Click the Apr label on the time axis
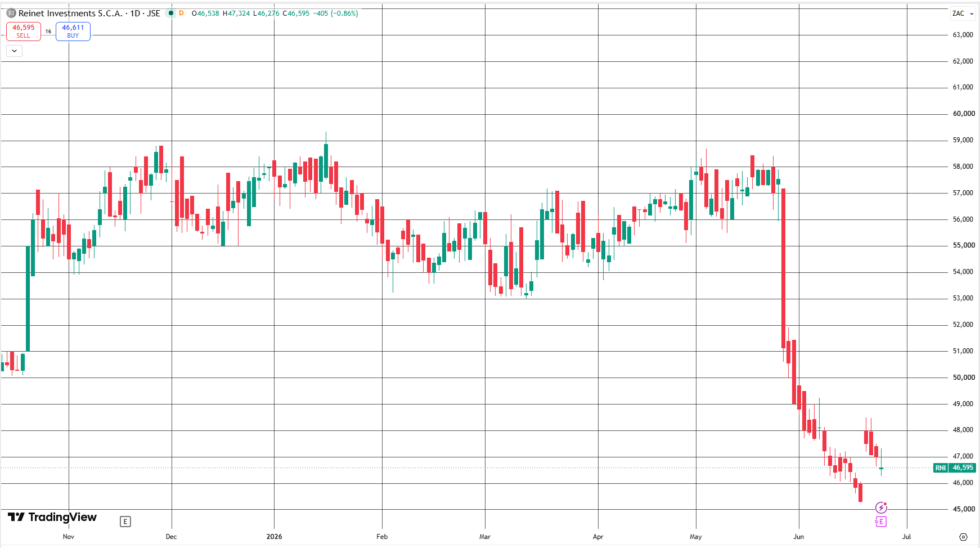The width and height of the screenshot is (980, 548). 598,537
